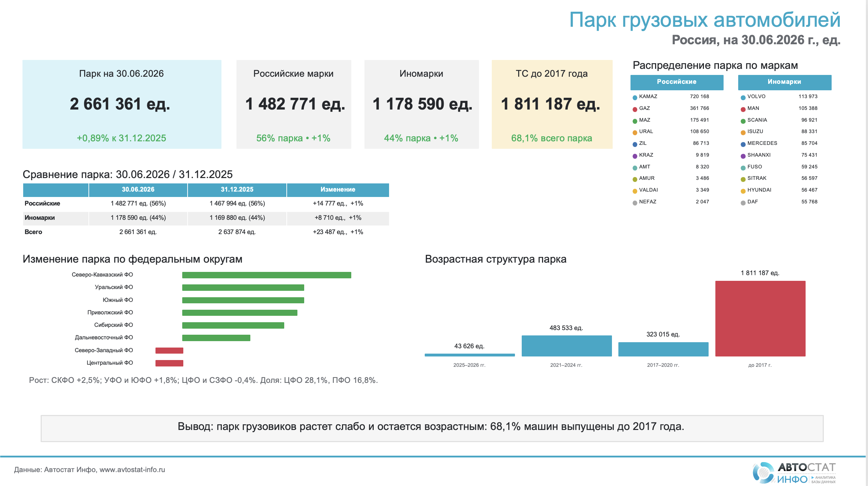Click the red до 2017 г. age bar
The image size is (868, 486).
pyautogui.click(x=760, y=319)
